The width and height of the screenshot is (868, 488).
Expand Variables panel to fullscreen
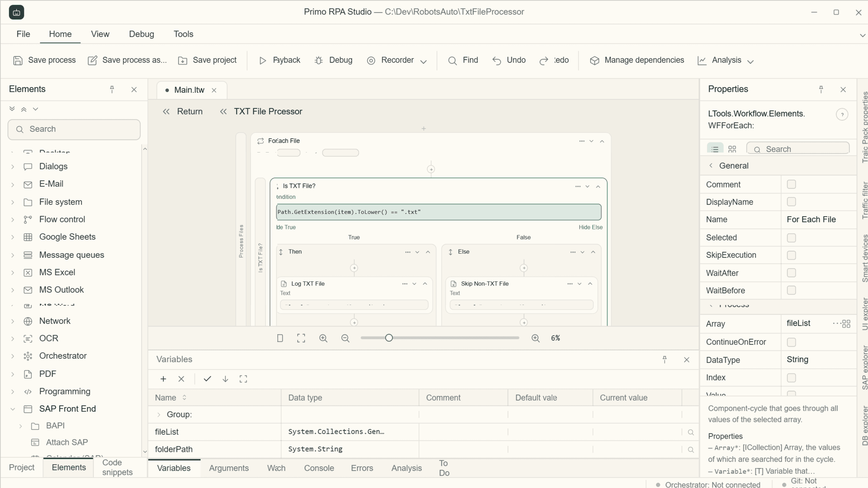[243, 379]
